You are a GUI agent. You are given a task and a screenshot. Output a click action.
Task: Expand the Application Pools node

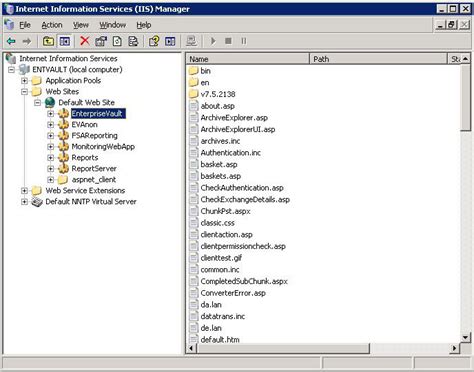click(x=24, y=81)
